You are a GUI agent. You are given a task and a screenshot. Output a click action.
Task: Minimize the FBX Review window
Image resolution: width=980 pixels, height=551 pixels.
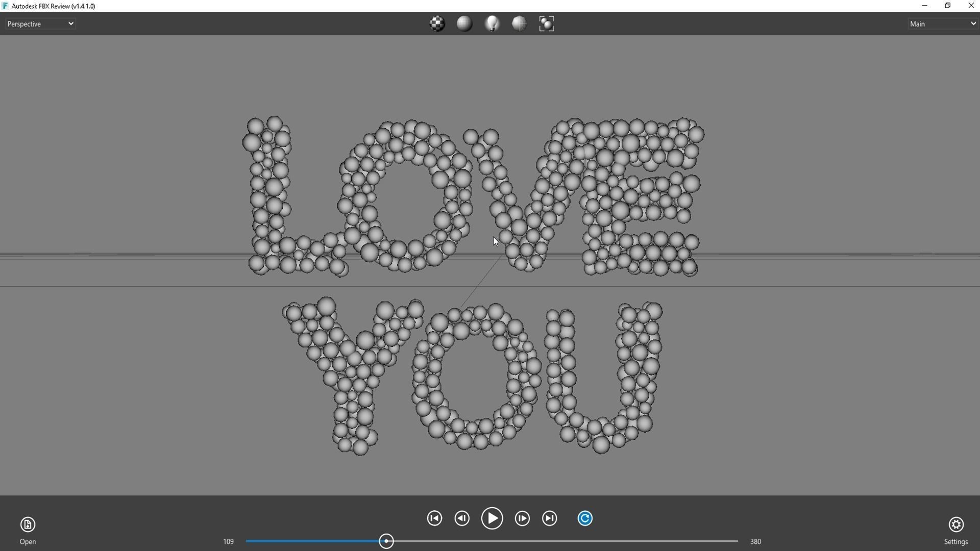(x=924, y=6)
